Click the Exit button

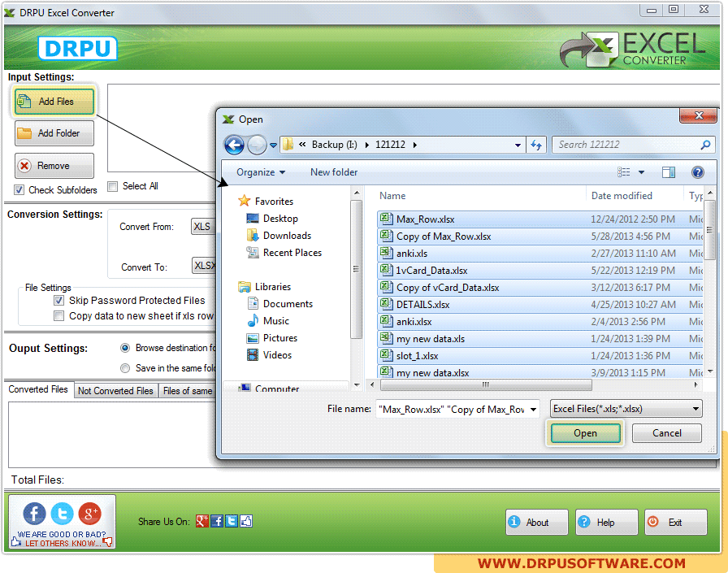click(x=676, y=523)
